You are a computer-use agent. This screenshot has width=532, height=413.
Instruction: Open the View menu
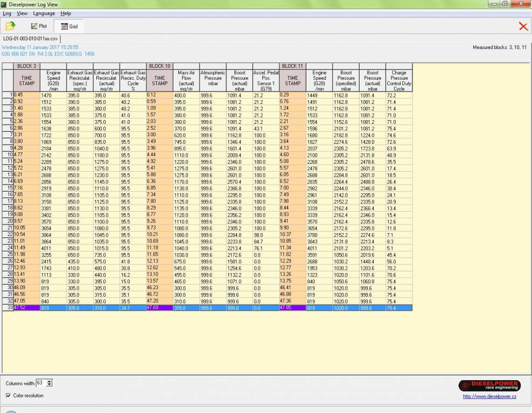pyautogui.click(x=22, y=13)
